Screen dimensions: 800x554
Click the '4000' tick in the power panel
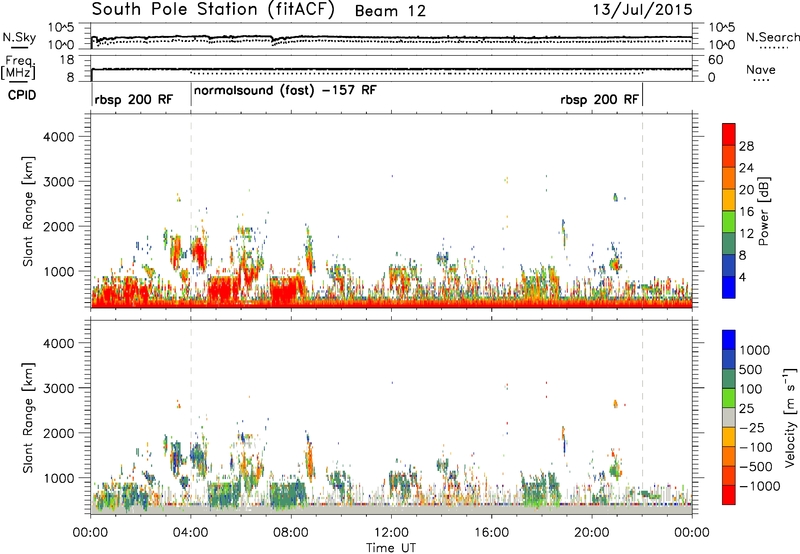58,137
